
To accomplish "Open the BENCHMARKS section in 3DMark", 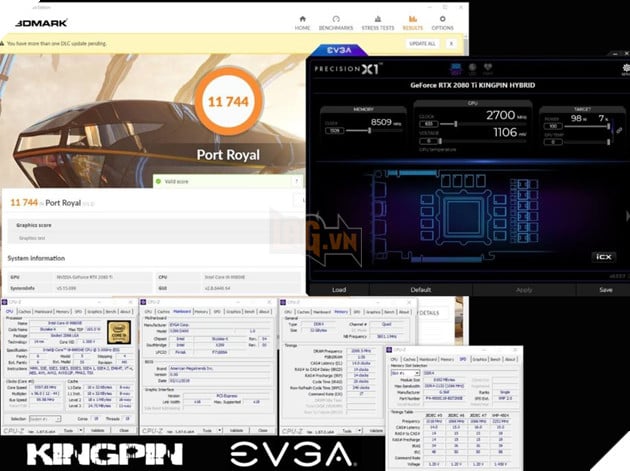I will point(335,23).
